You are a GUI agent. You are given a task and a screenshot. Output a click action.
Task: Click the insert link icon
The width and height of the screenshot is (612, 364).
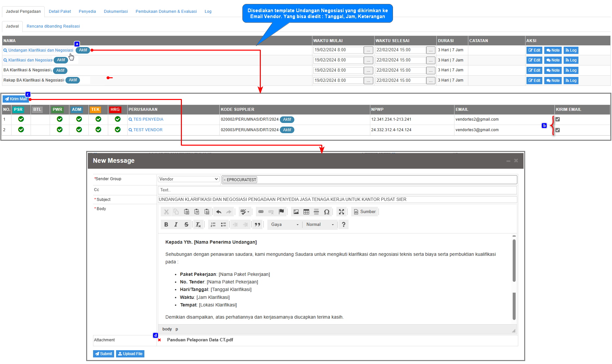tap(261, 212)
